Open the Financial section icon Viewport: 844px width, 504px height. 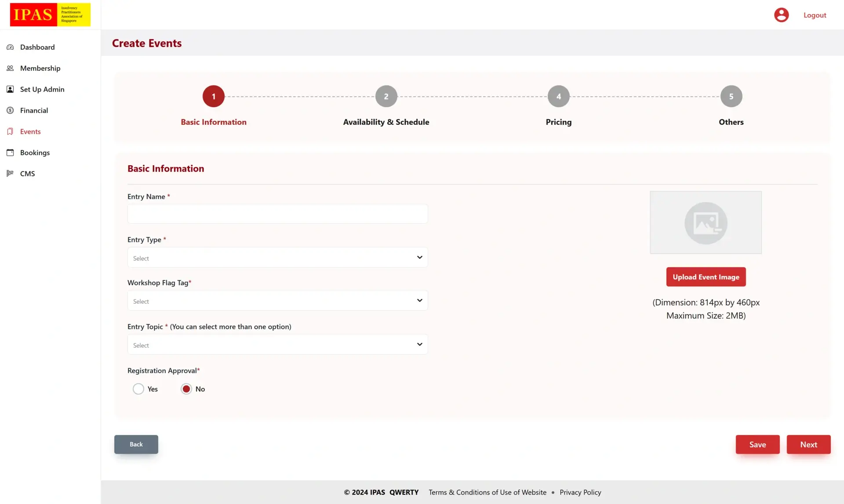pos(10,110)
